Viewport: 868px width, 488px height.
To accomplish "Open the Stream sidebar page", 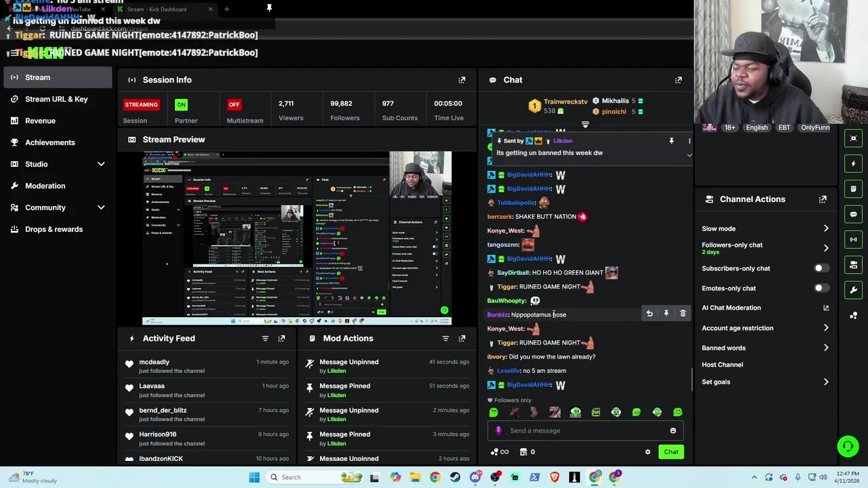I will (x=58, y=77).
